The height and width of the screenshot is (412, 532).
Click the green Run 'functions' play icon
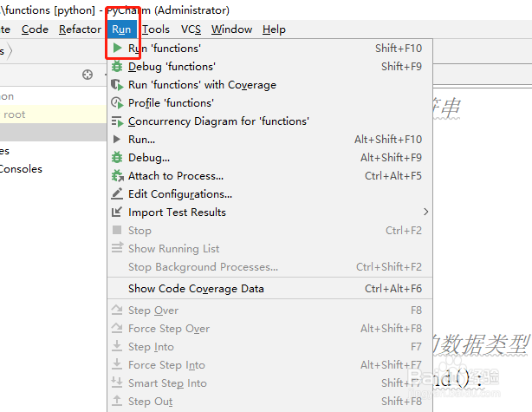[x=117, y=48]
